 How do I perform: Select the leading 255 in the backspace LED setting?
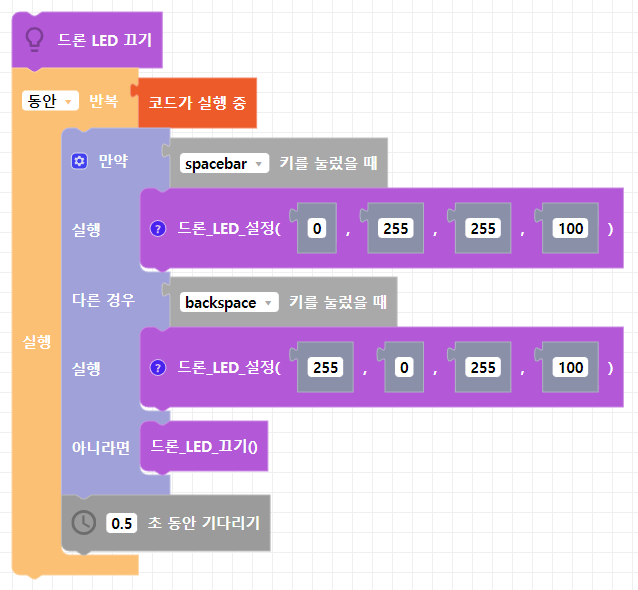[325, 368]
